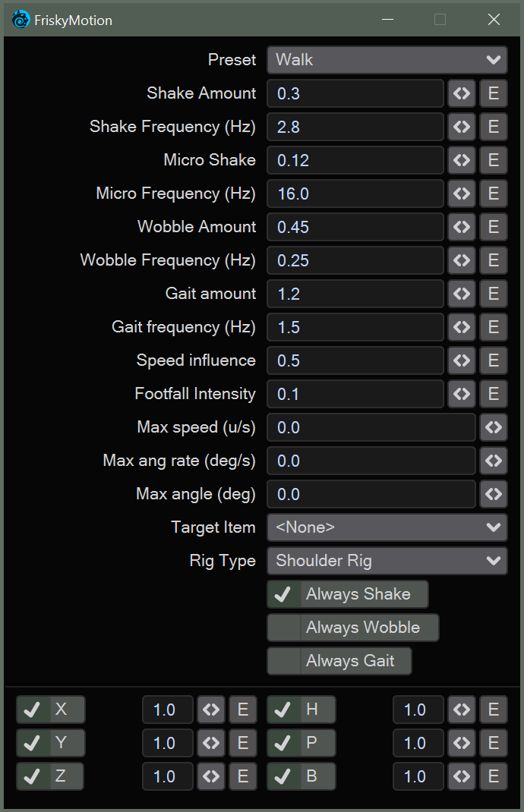
Task: Select the Speed influence value field
Action: point(355,360)
